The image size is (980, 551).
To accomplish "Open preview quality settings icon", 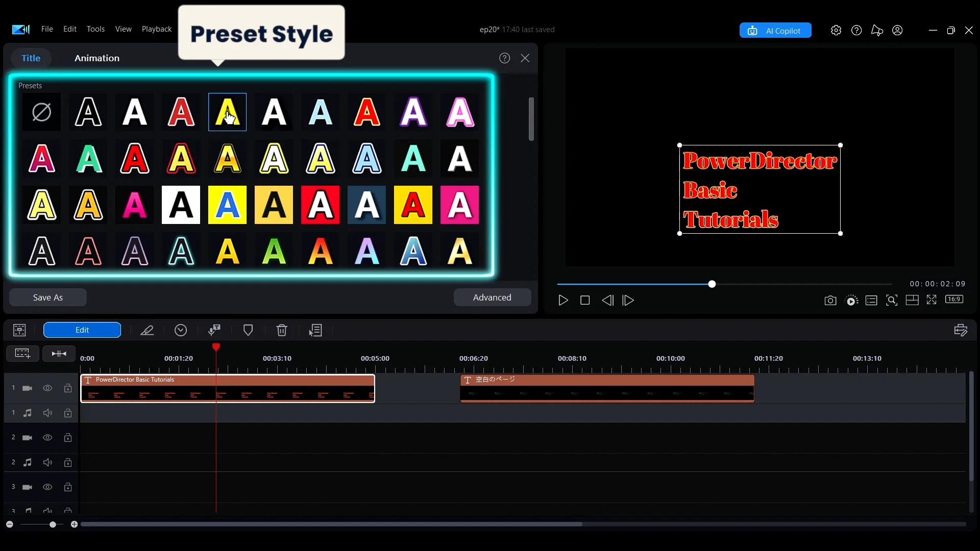I will click(x=851, y=300).
